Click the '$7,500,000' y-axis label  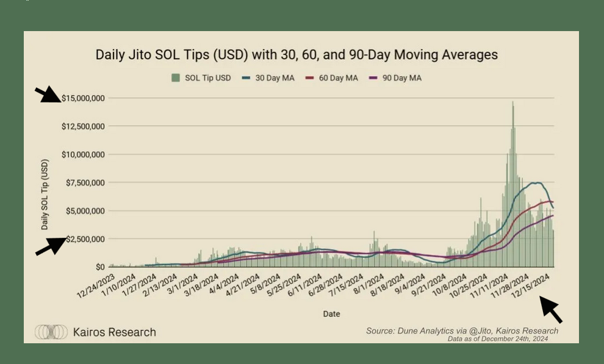(85, 183)
